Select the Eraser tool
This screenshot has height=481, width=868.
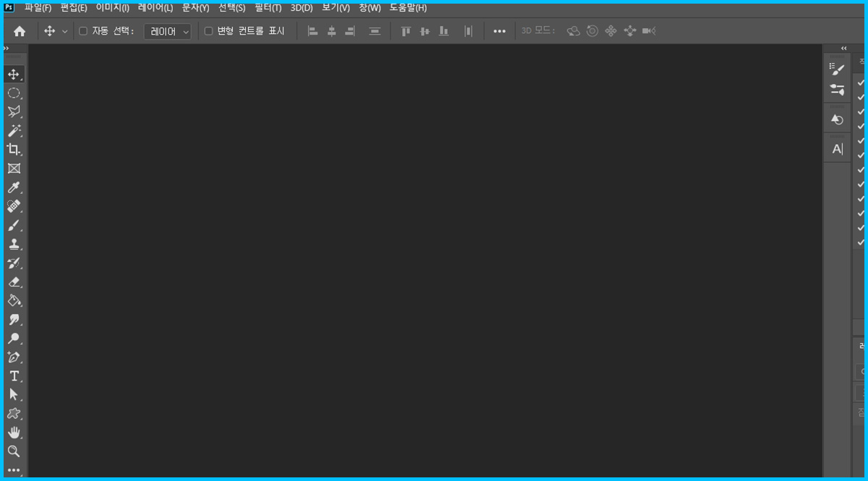coord(14,282)
